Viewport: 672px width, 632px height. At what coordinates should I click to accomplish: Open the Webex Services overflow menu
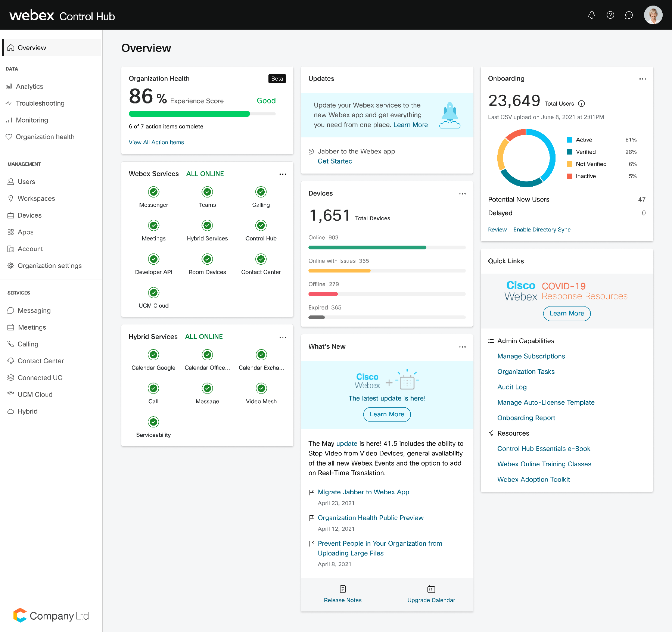(283, 174)
